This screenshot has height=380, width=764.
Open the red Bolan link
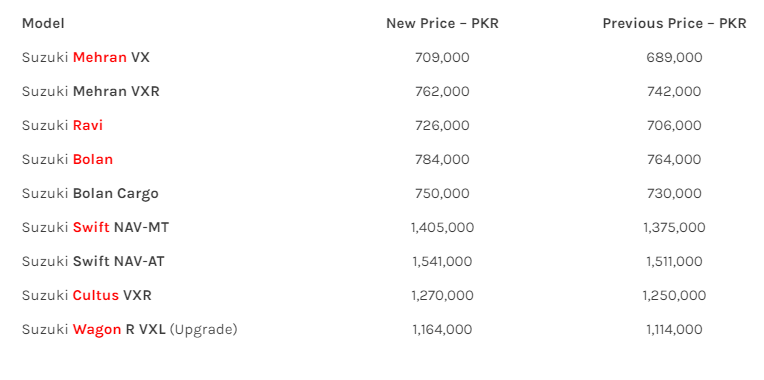click(93, 160)
